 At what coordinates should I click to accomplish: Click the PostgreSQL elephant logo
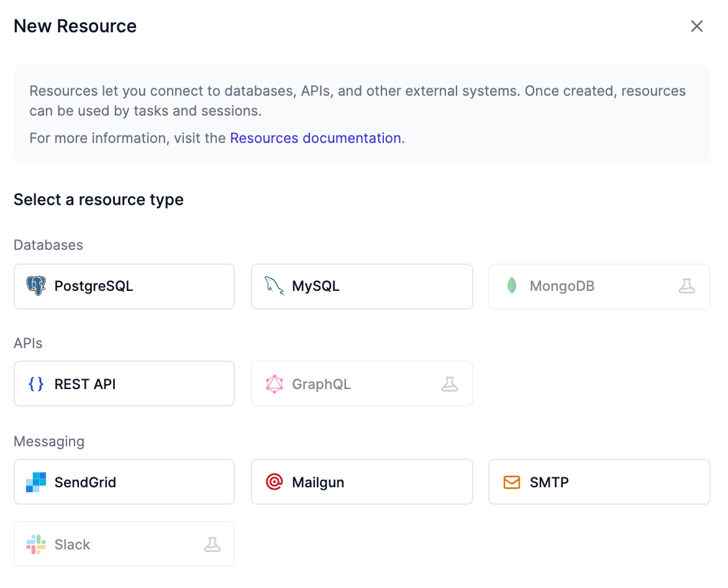[x=36, y=286]
